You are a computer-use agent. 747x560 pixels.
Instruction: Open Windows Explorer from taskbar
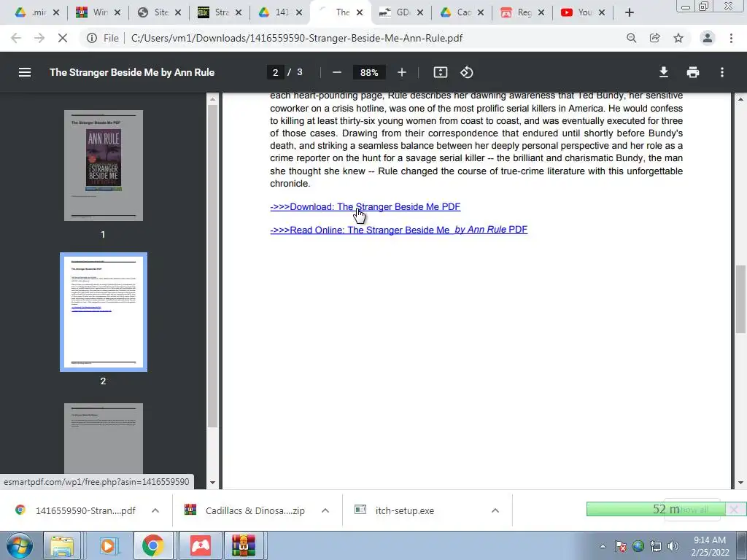(62, 545)
